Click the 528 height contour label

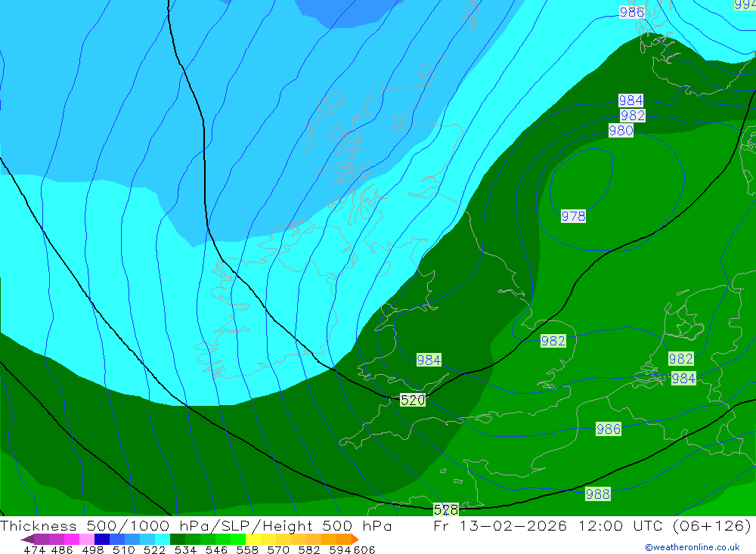tap(446, 509)
